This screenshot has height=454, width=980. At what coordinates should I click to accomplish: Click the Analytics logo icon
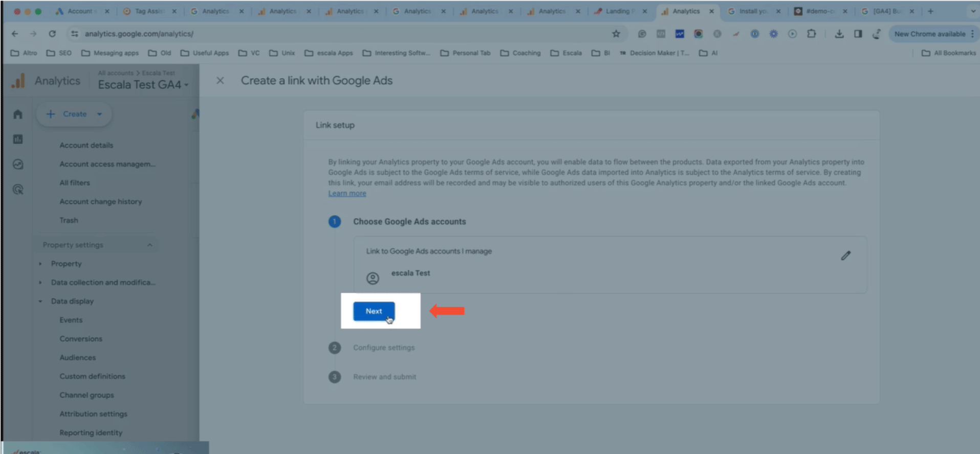(18, 81)
